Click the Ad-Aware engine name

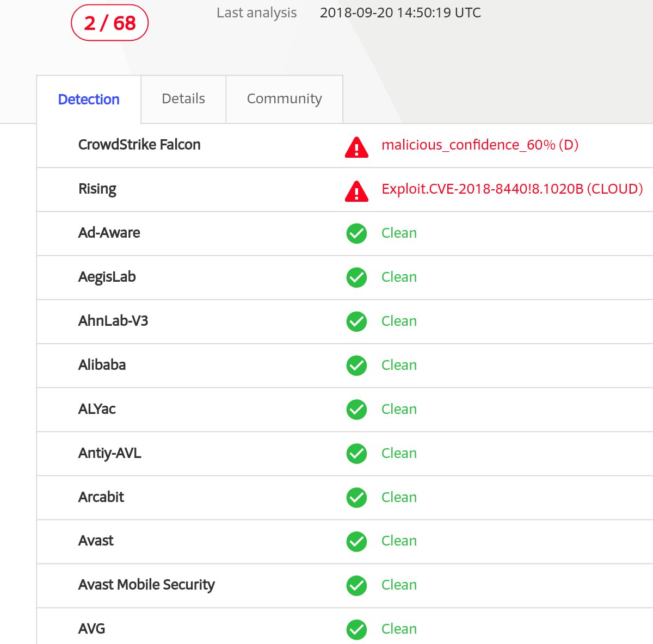click(109, 233)
